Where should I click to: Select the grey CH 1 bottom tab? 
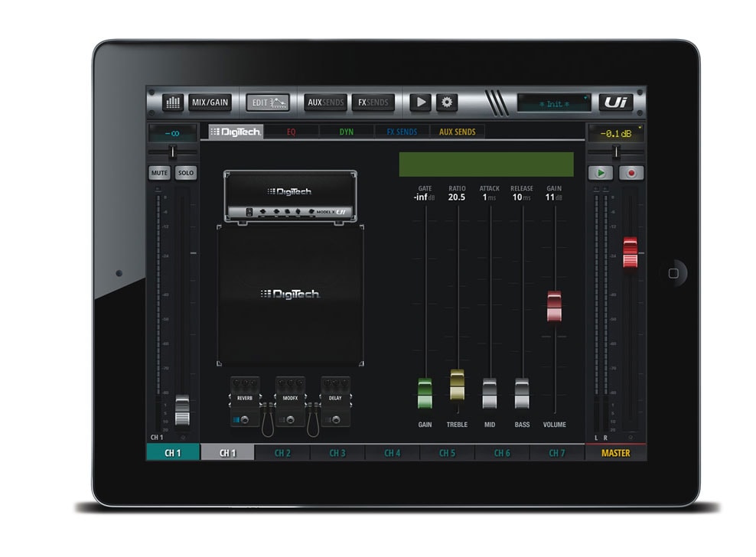227,453
